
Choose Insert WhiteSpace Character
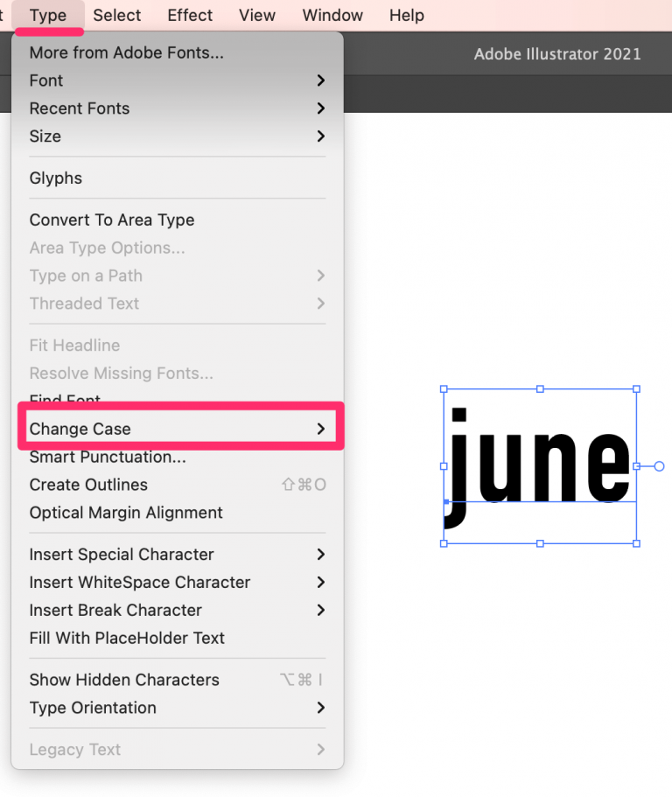coord(140,583)
